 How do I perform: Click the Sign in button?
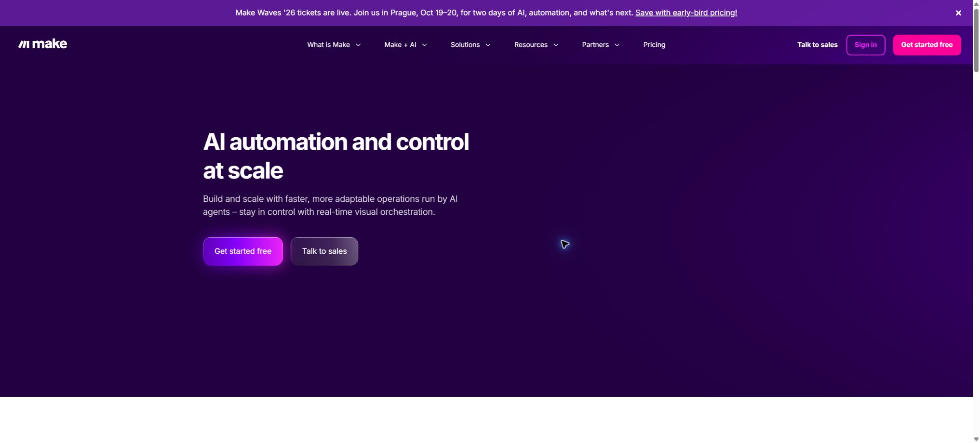[866, 45]
